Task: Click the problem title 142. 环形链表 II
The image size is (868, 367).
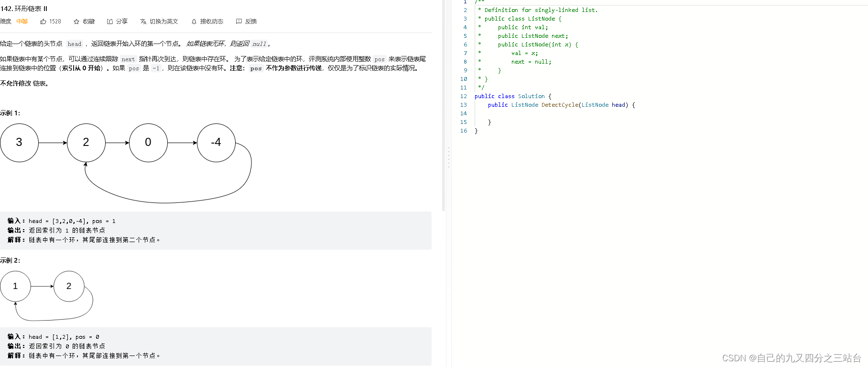Action: tap(24, 9)
